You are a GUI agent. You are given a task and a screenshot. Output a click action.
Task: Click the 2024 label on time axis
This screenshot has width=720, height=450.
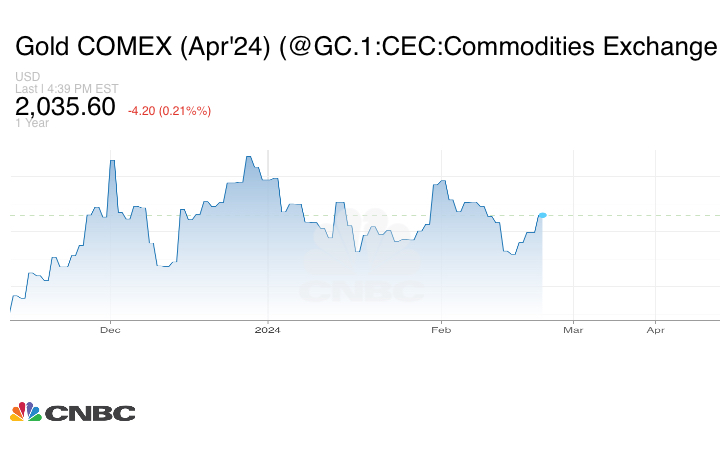(x=267, y=329)
